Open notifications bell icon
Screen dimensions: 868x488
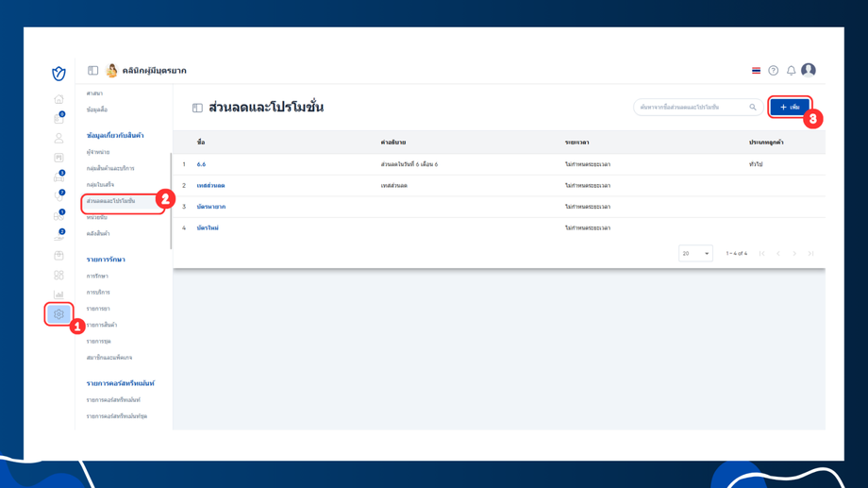click(791, 71)
